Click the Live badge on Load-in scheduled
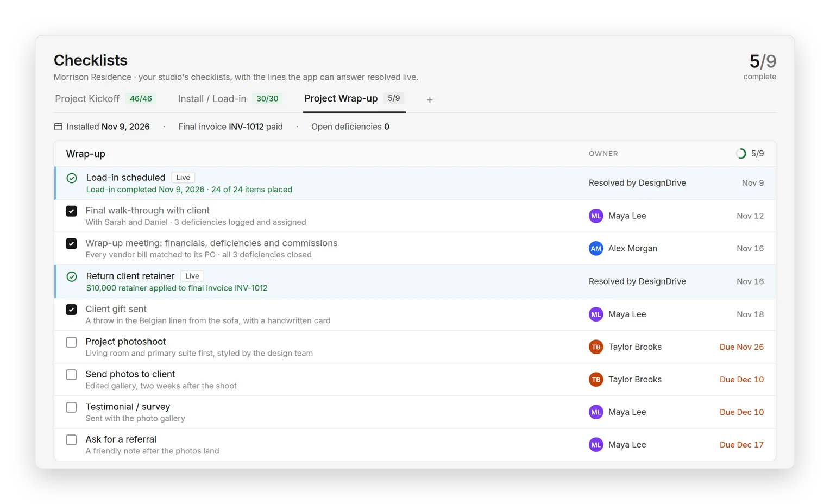The image size is (830, 504). pyautogui.click(x=183, y=178)
